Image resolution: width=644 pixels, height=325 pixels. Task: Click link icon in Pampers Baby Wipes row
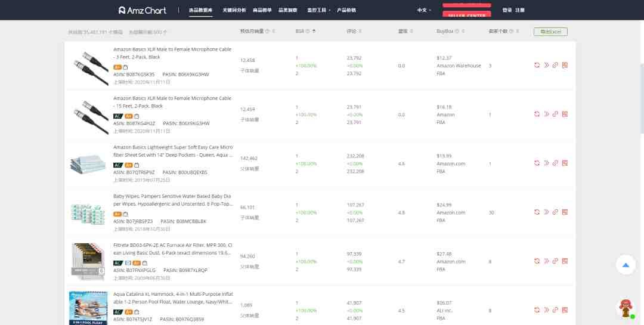point(555,212)
